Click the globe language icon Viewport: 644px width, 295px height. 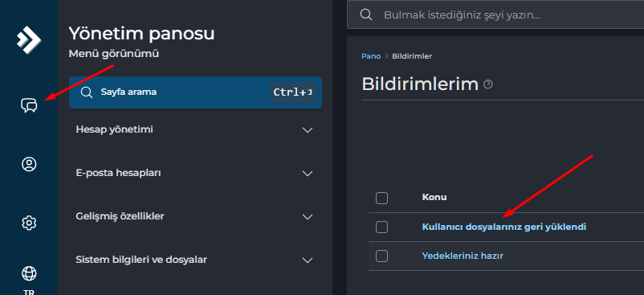(x=29, y=273)
